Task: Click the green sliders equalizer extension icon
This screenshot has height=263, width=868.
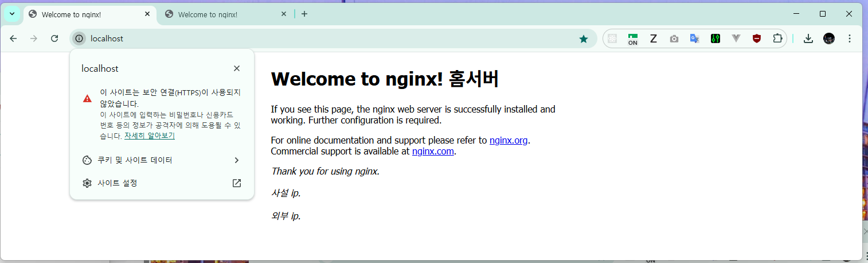Action: pos(715,38)
